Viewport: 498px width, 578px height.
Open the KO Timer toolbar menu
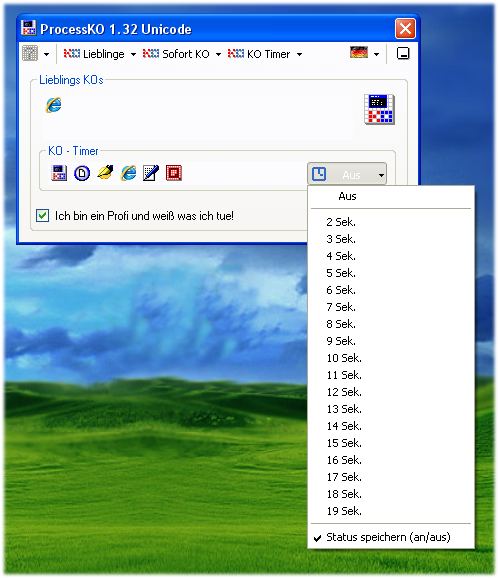(x=259, y=54)
